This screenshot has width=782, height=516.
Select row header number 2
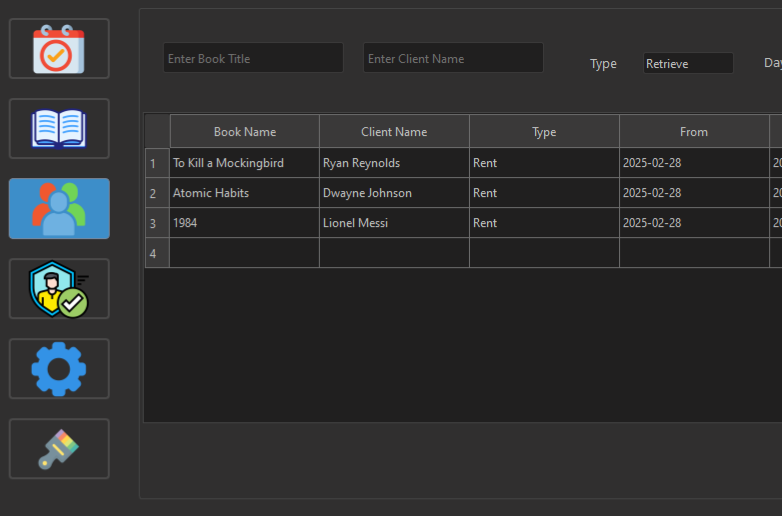158,193
